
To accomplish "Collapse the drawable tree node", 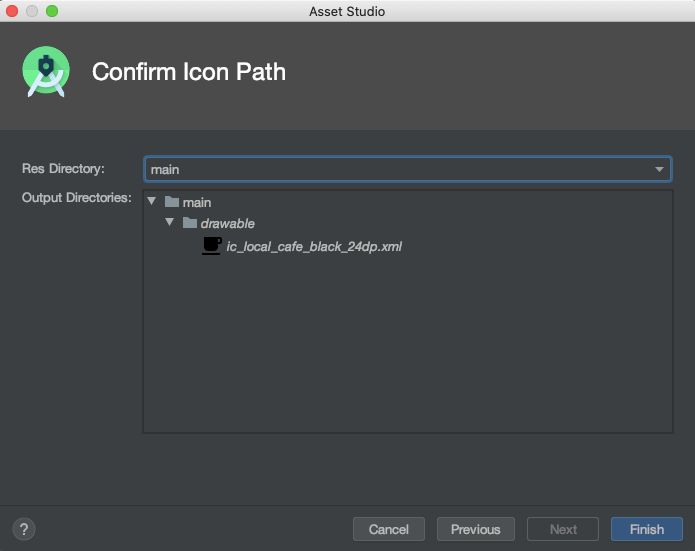I will click(169, 222).
